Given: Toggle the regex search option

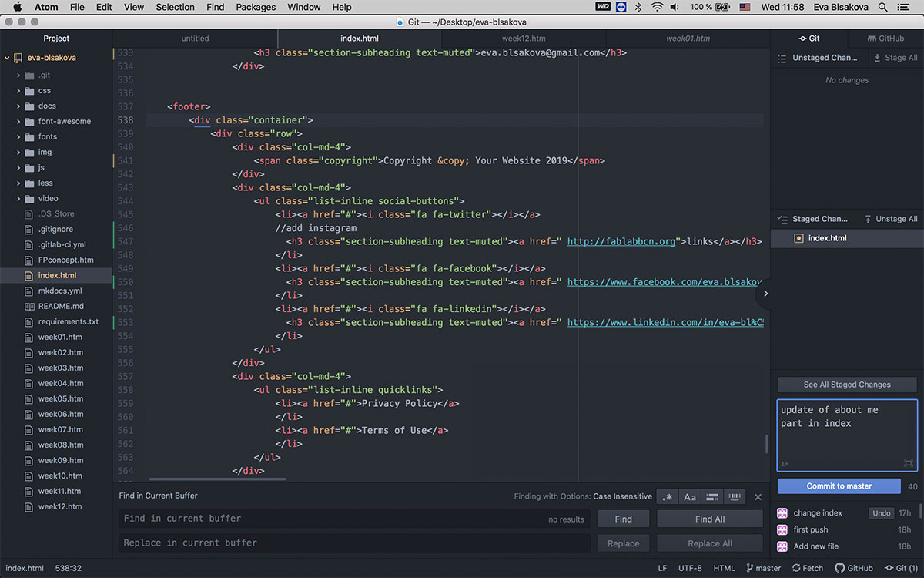Looking at the screenshot, I should click(668, 497).
